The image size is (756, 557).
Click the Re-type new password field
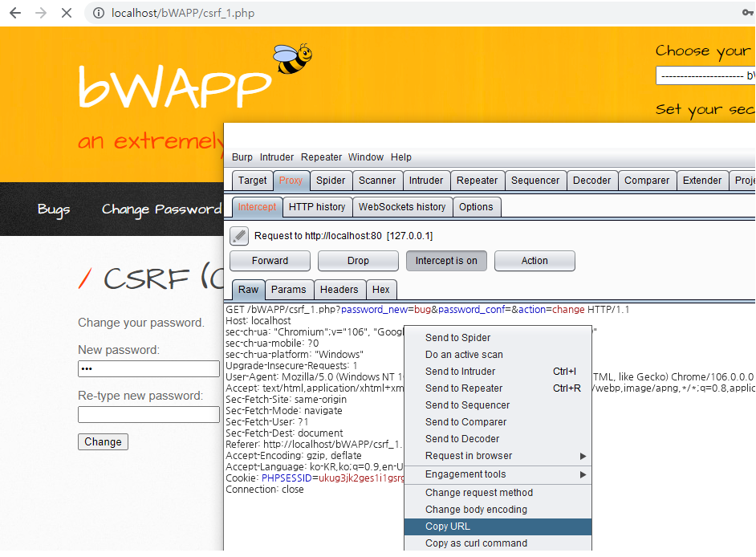tap(148, 415)
